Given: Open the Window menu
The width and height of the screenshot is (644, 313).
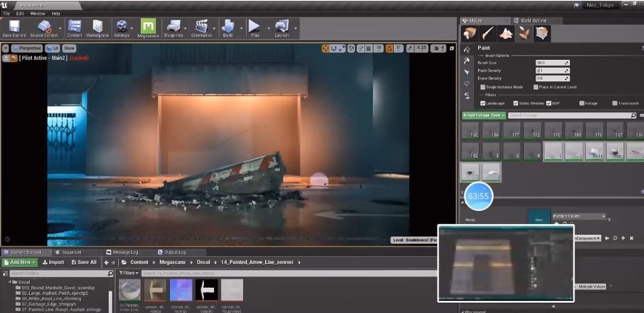Looking at the screenshot, I should [38, 13].
